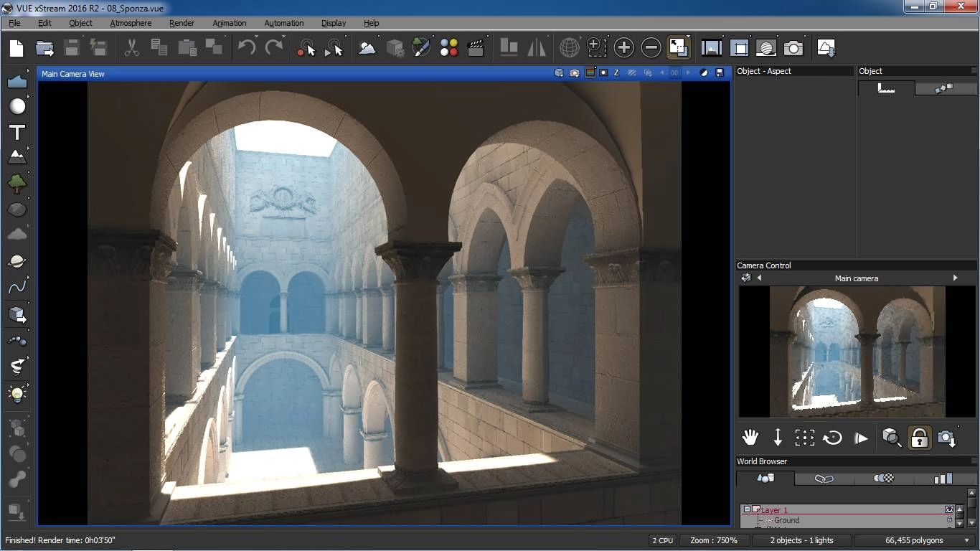Click the striped sphere render options icon
Screen dimensions: 980x551
click(x=766, y=48)
